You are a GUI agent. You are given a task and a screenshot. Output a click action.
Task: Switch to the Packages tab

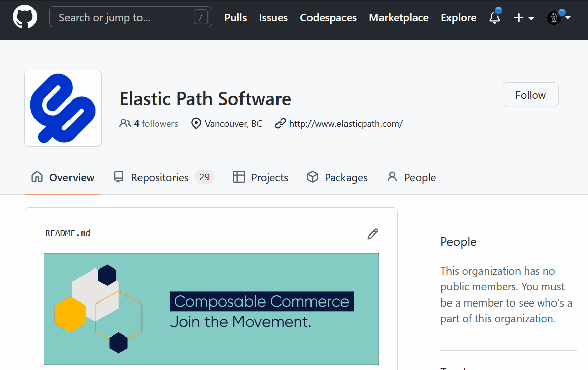click(337, 177)
